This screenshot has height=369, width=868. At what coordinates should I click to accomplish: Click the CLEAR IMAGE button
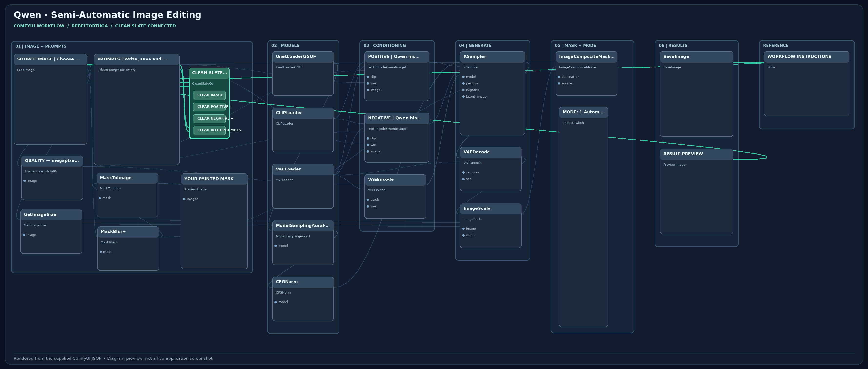click(209, 95)
